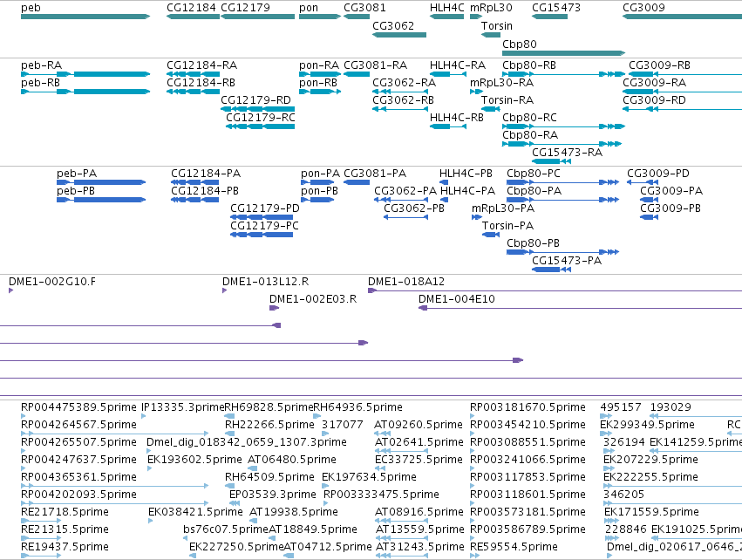Image resolution: width=742 pixels, height=560 pixels.
Task: Select protein CG12184-PA
Action: point(206,174)
